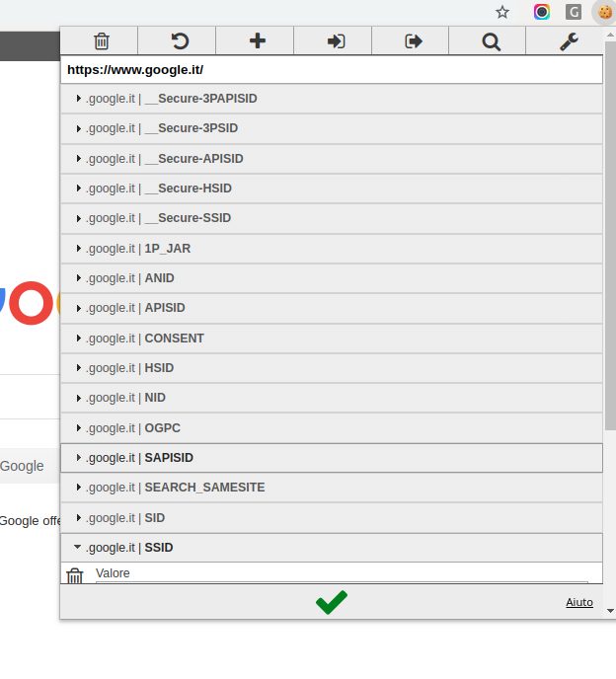Expand the SEARCH_SAMESITE cookie entry
The width and height of the screenshot is (616, 679).
tap(332, 488)
